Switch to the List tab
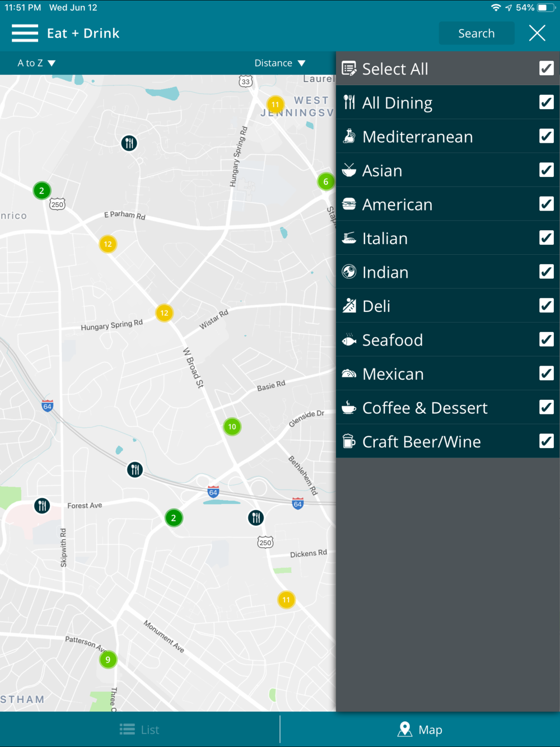This screenshot has width=560, height=747. click(x=139, y=729)
